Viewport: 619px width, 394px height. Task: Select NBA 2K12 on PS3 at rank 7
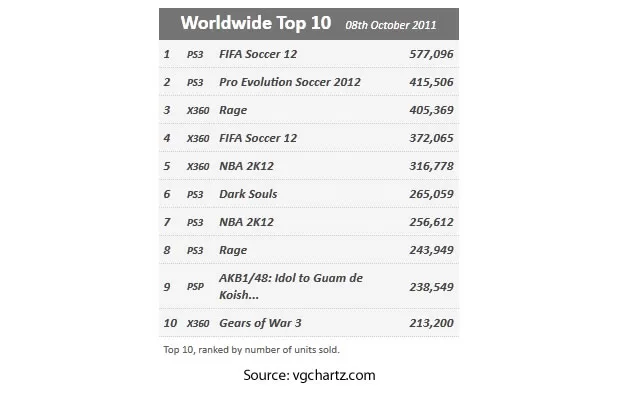(246, 222)
